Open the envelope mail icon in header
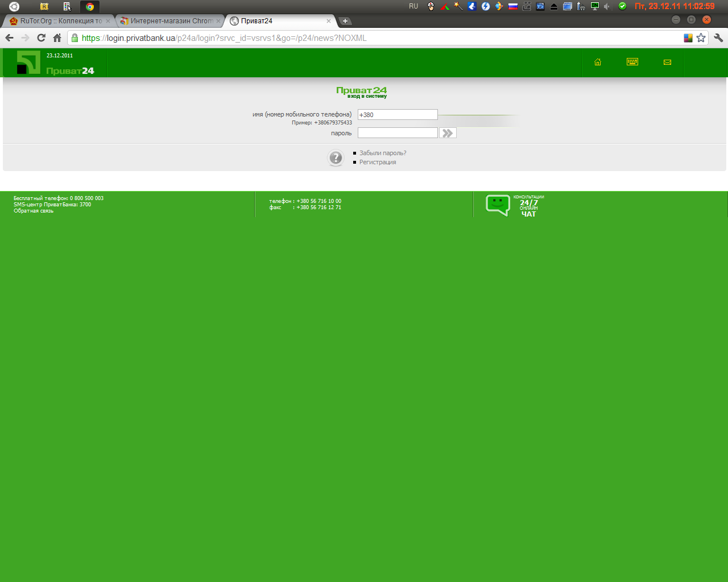The image size is (728, 582). (x=667, y=62)
